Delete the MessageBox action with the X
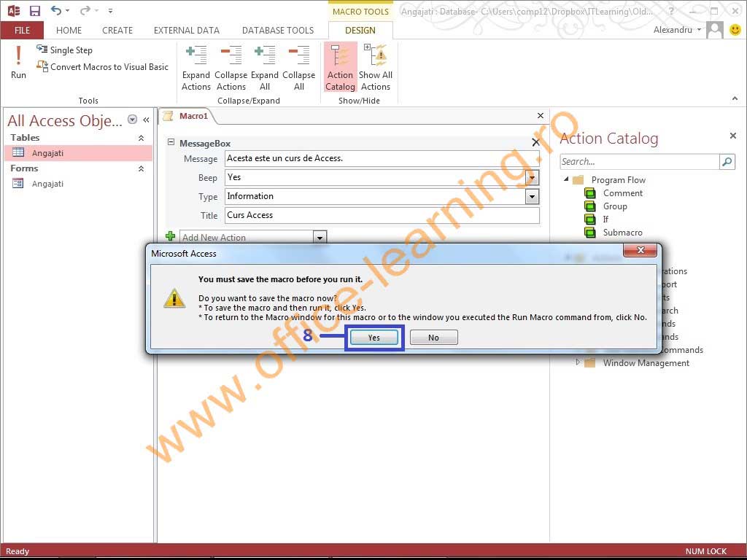This screenshot has width=747, height=560. tap(535, 142)
